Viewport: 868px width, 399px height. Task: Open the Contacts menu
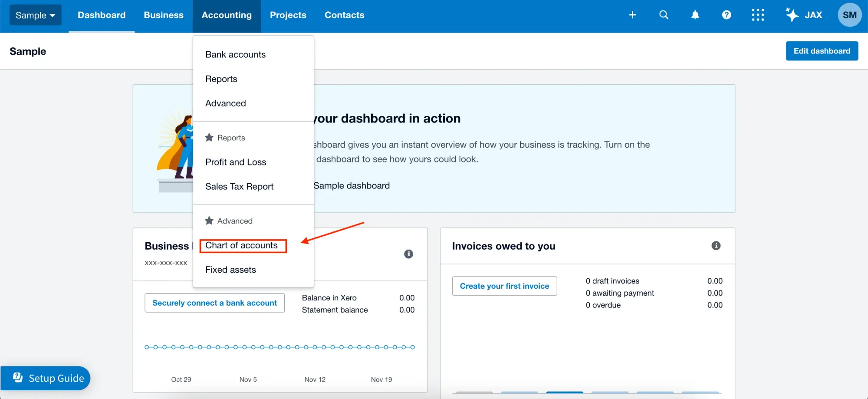[x=345, y=15]
